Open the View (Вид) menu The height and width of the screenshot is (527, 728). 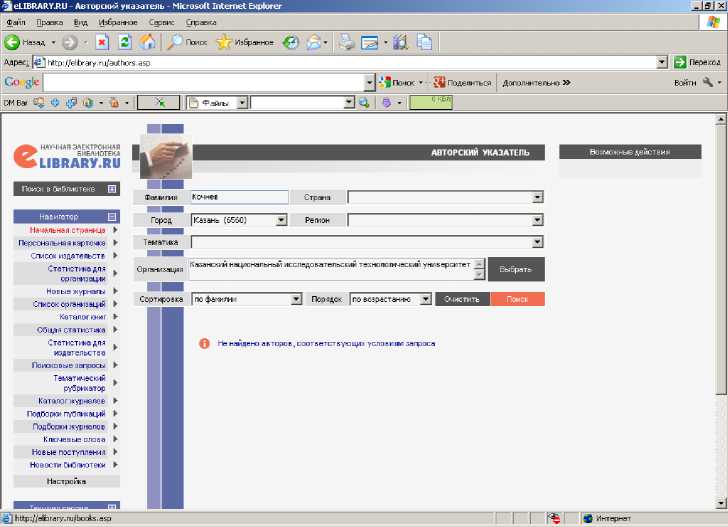click(x=80, y=22)
